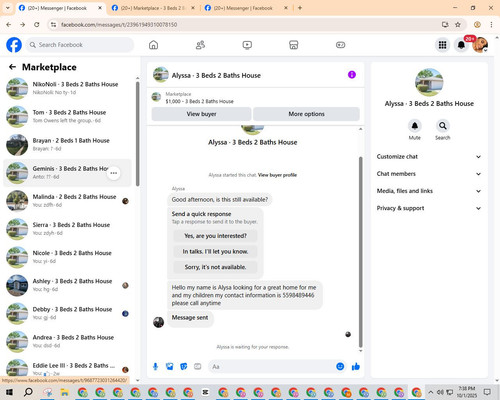Open Andrea - 3 Beds 2 Baths House chat

(67, 341)
